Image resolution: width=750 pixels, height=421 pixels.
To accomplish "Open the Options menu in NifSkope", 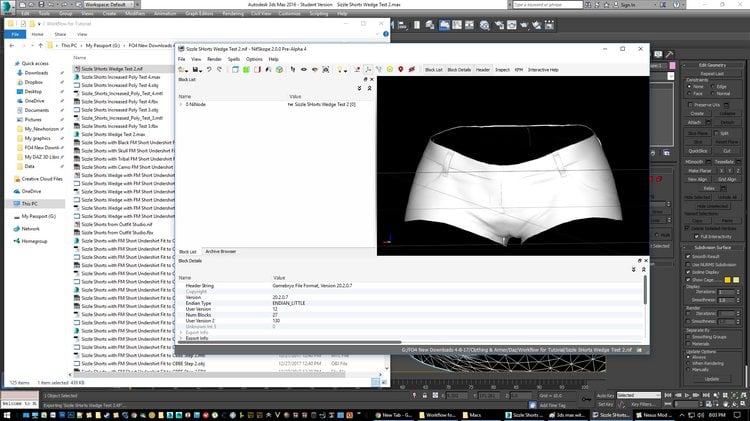I will [x=254, y=59].
